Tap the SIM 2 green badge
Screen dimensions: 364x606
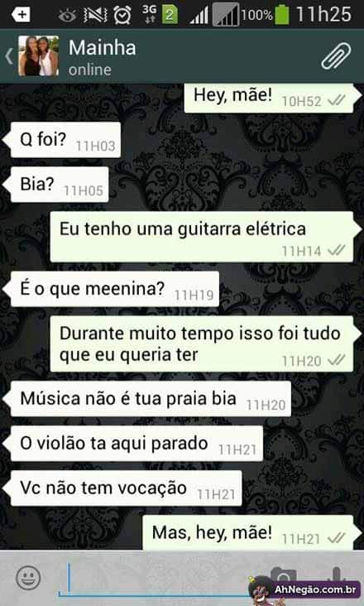pos(170,15)
